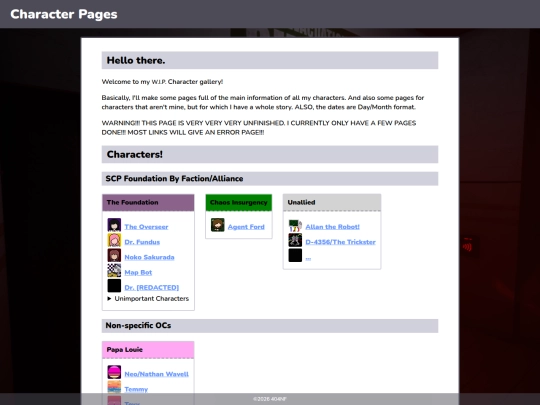
Task: Open Neo/Nathan Wavell link
Action: pos(157,374)
